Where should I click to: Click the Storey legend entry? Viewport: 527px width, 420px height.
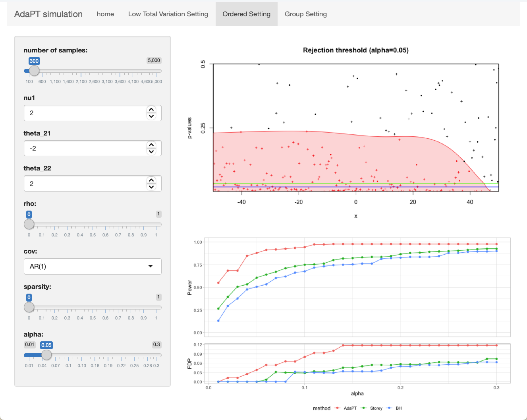(x=371, y=408)
